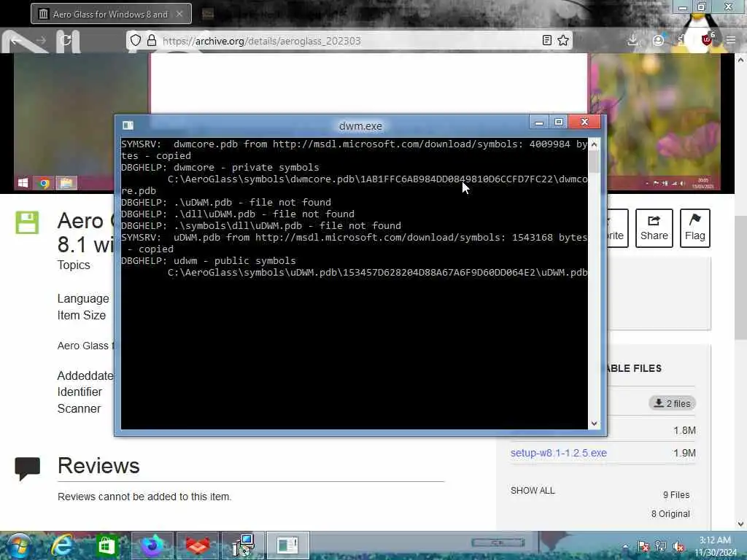Click browser page scrollbar up arrow
Viewport: 747px width, 560px height.
point(740,60)
